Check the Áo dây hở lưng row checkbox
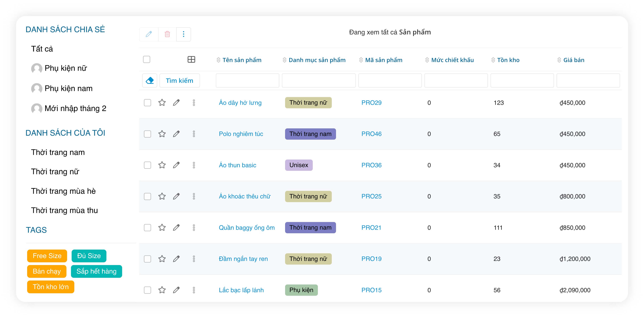The height and width of the screenshot is (318, 644). coord(147,103)
